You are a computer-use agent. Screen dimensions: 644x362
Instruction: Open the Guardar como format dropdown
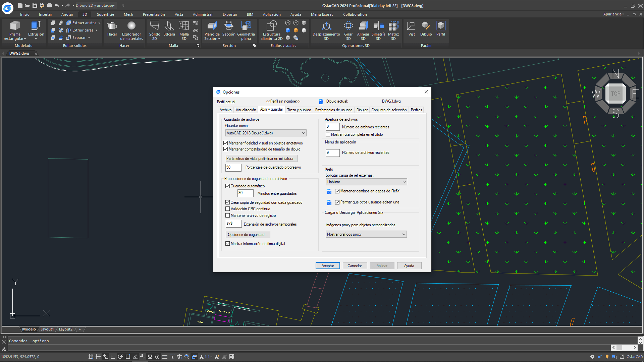tap(266, 133)
